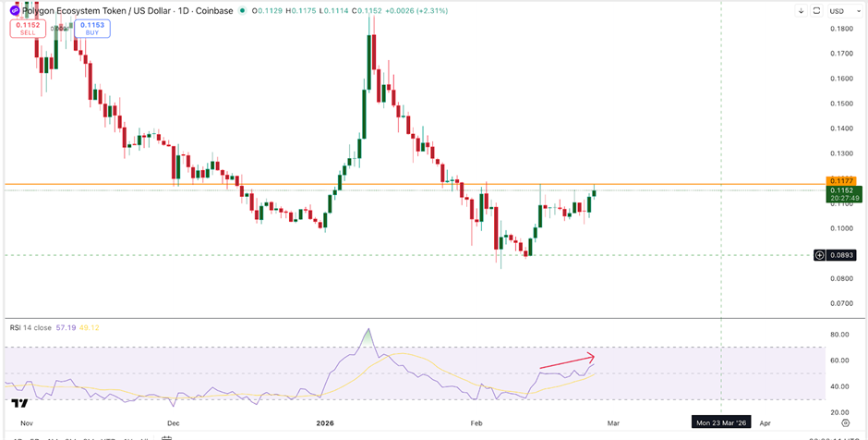Click the Apr label on the time axis

(765, 422)
